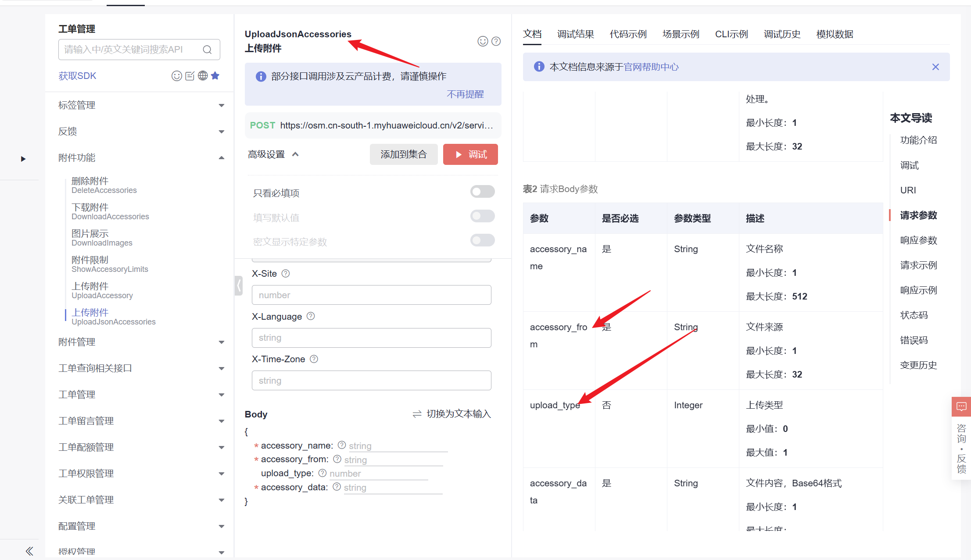Screen dimensions: 971x560
Task: Open the 获取SDK link
Action: click(x=78, y=76)
